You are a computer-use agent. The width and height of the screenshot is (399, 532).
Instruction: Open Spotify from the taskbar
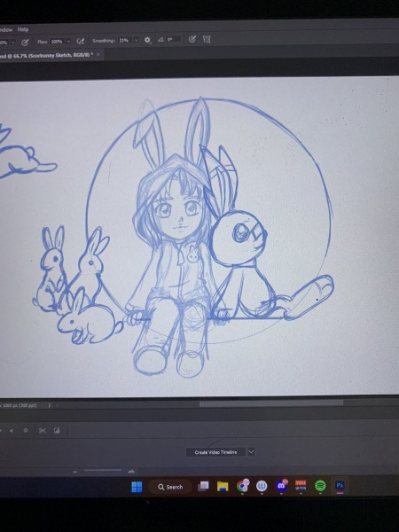click(320, 486)
